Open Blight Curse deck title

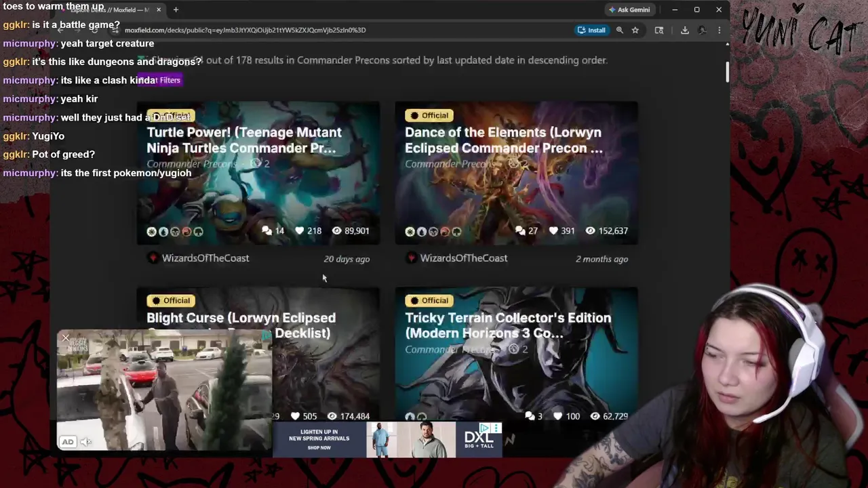[x=241, y=325]
